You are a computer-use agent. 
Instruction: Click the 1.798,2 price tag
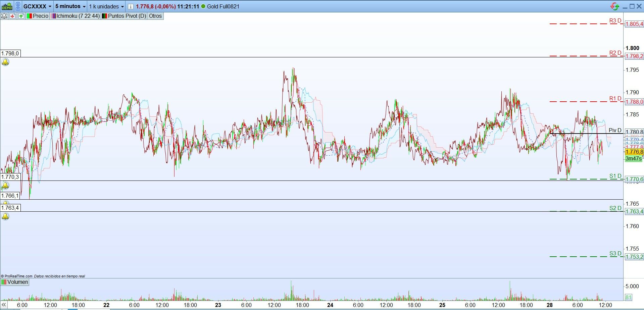634,56
